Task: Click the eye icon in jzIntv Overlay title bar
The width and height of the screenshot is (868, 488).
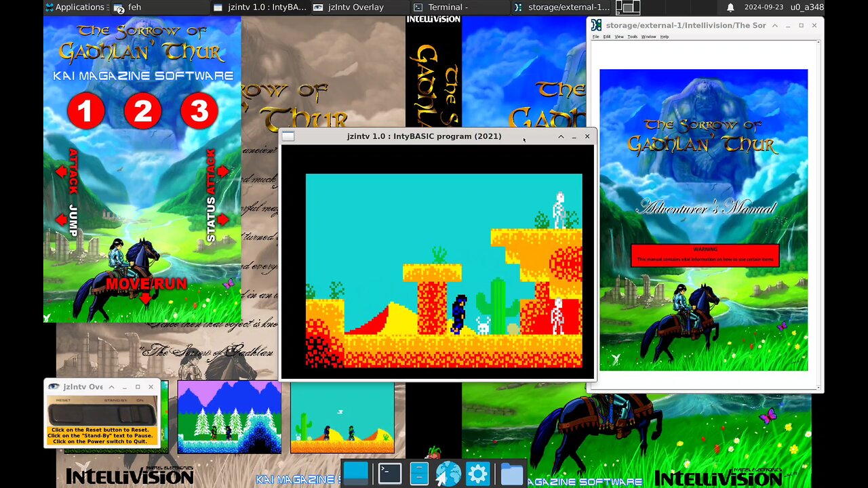Action: [53, 386]
